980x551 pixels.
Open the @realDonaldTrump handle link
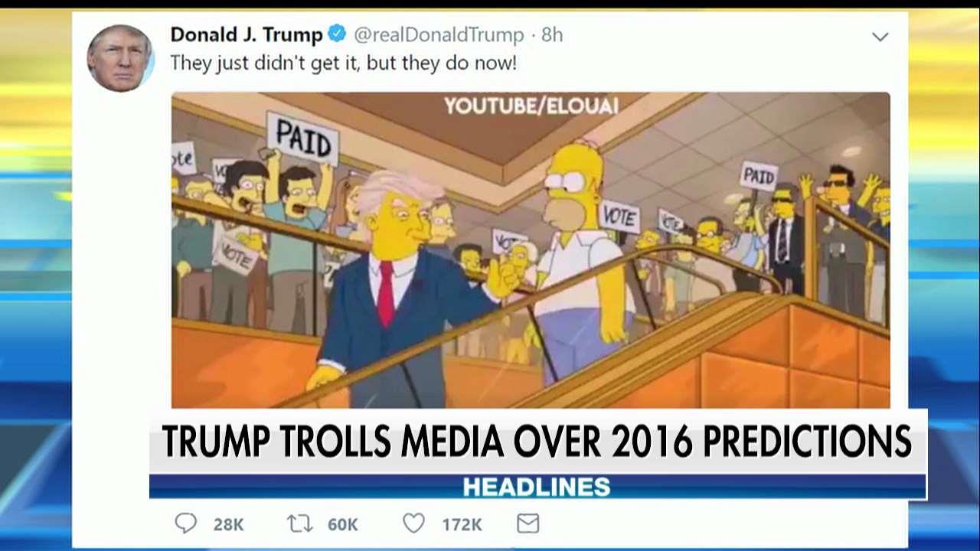click(x=439, y=34)
